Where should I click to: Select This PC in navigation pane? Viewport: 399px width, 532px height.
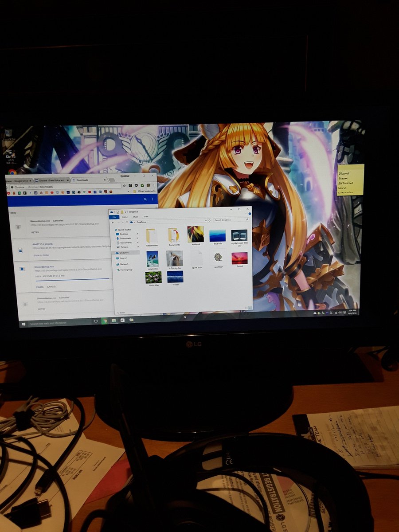point(122,258)
